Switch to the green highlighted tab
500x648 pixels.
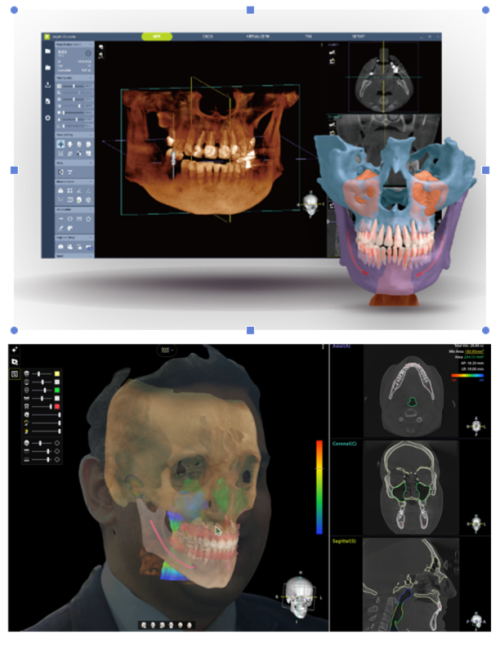pos(157,36)
